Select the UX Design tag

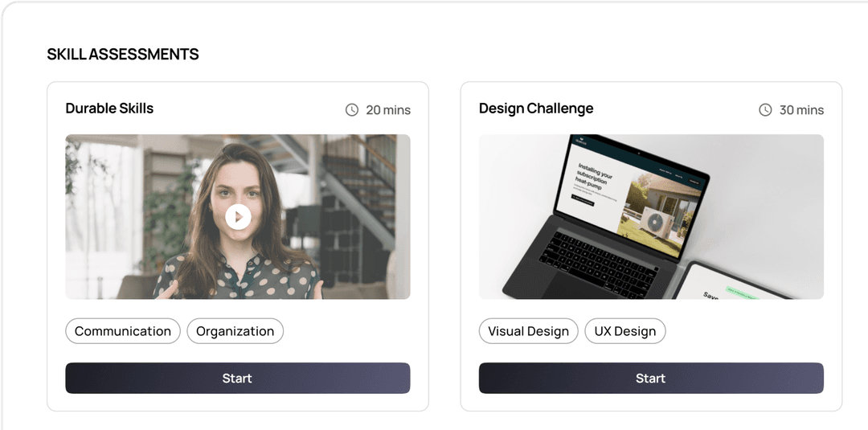[625, 331]
